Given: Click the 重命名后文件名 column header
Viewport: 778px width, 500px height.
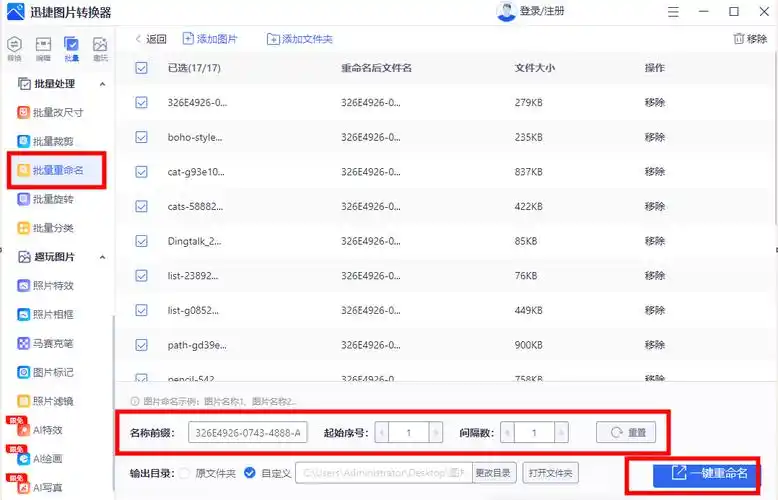Looking at the screenshot, I should [376, 68].
